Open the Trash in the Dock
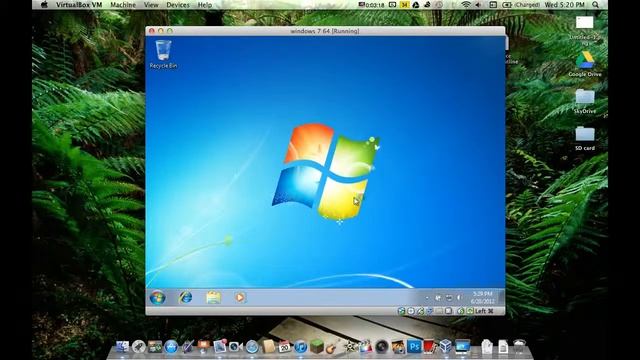Image resolution: width=640 pixels, height=360 pixels. [519, 347]
